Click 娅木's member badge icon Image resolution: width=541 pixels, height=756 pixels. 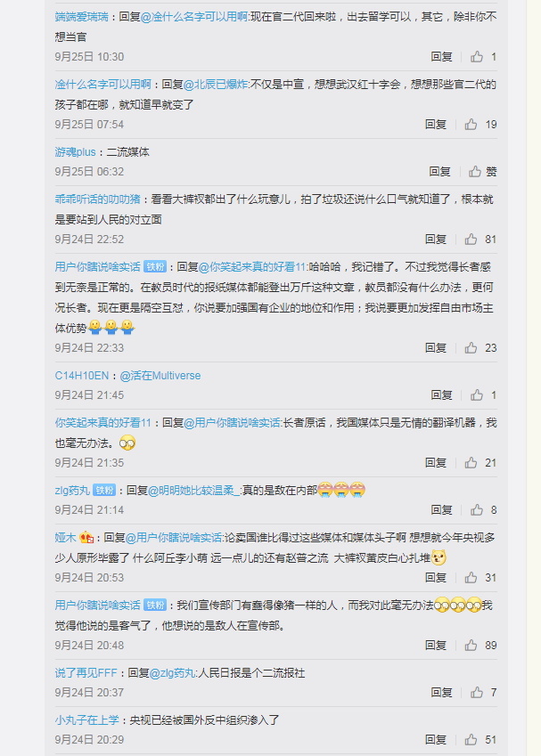click(86, 537)
